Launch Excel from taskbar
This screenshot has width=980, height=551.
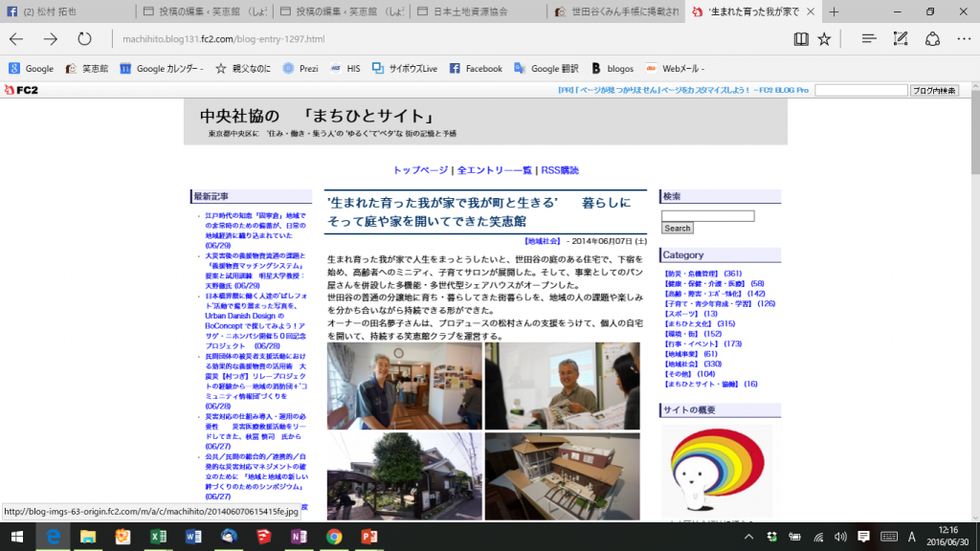(x=158, y=537)
